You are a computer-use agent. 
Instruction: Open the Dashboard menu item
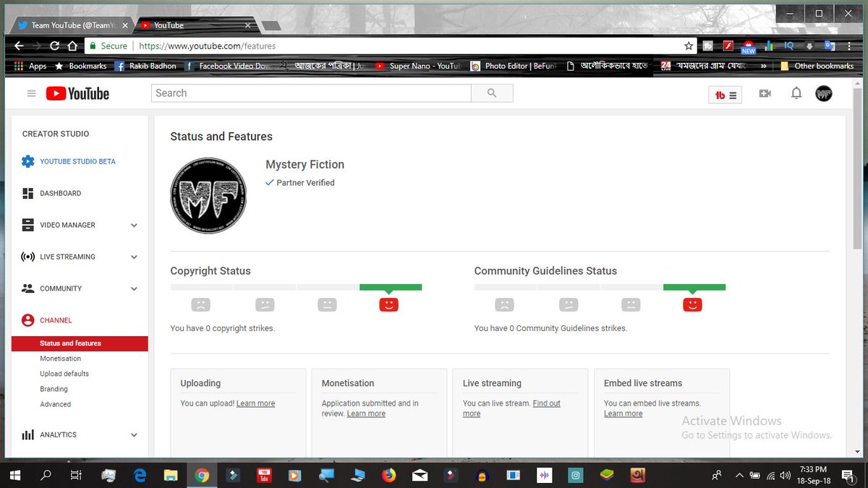(x=60, y=193)
